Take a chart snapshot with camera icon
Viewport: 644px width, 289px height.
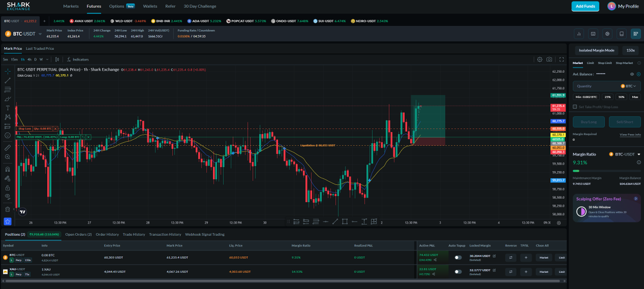pos(549,60)
